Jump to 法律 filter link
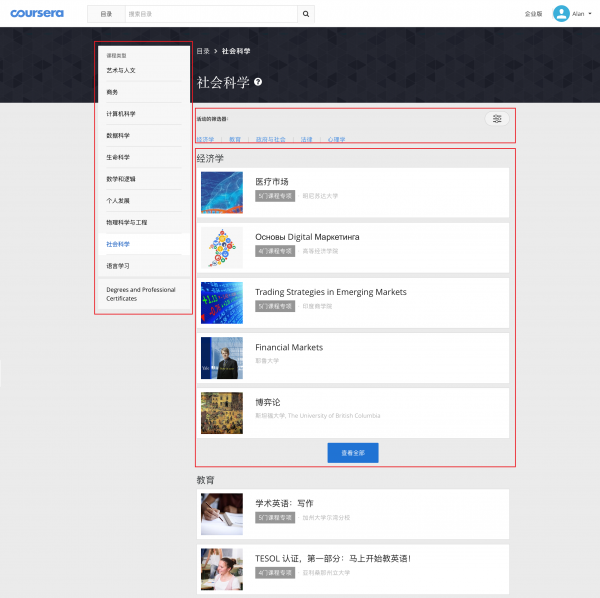600x598 pixels. click(x=307, y=139)
